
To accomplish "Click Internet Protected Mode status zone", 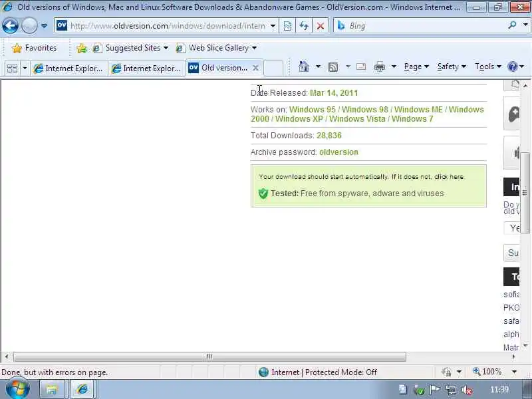I will (324, 372).
